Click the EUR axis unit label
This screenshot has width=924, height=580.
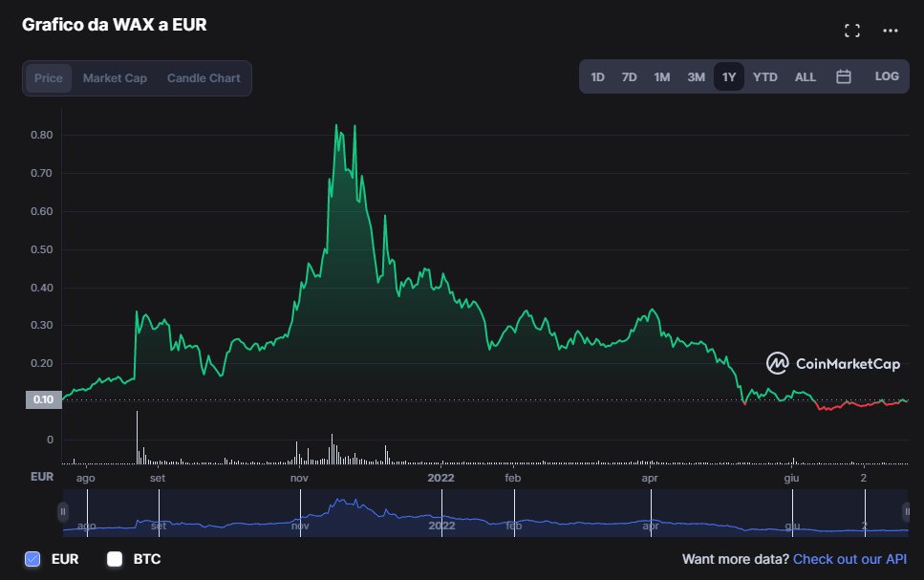pyautogui.click(x=42, y=476)
